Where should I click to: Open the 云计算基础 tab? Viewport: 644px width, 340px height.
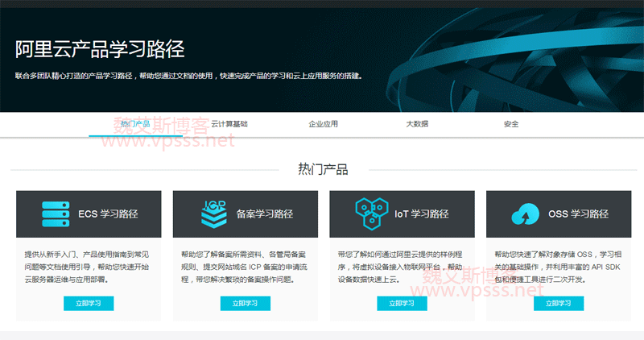coord(229,124)
